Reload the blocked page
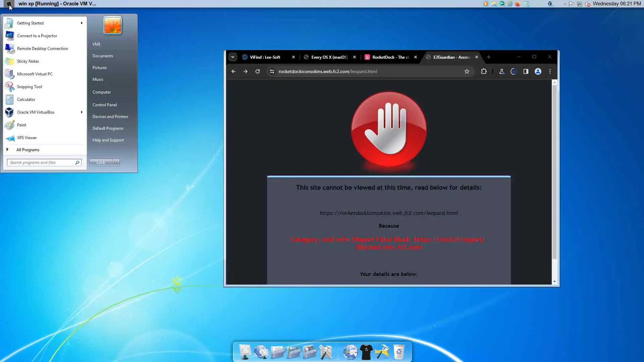This screenshot has height=362, width=644. tap(258, 71)
